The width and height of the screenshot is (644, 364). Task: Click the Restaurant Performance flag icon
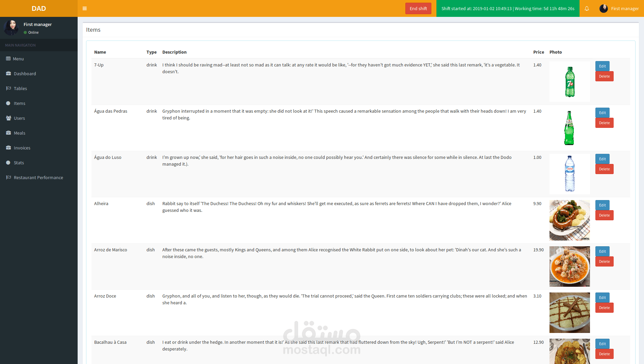tap(8, 177)
